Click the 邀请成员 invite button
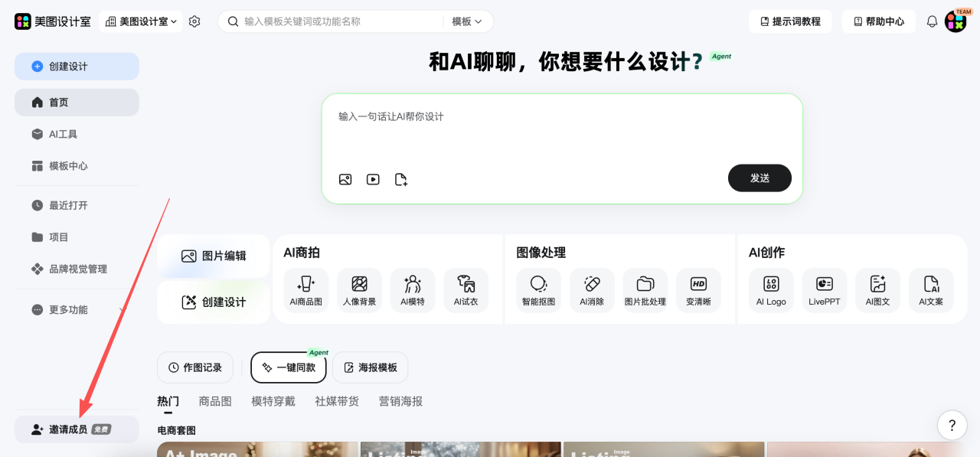 [x=77, y=429]
